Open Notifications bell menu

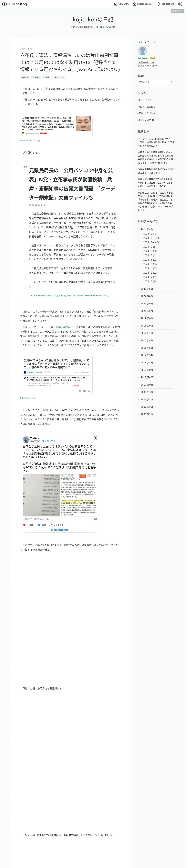(165, 4)
